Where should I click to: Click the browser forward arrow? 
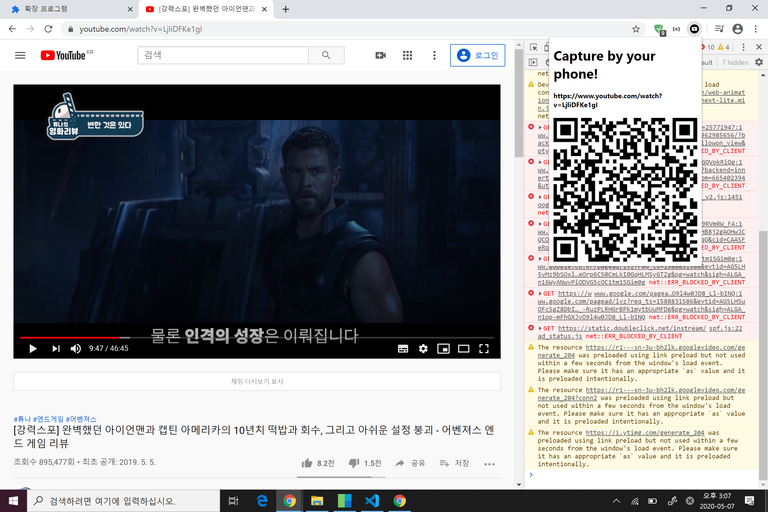[x=30, y=29]
